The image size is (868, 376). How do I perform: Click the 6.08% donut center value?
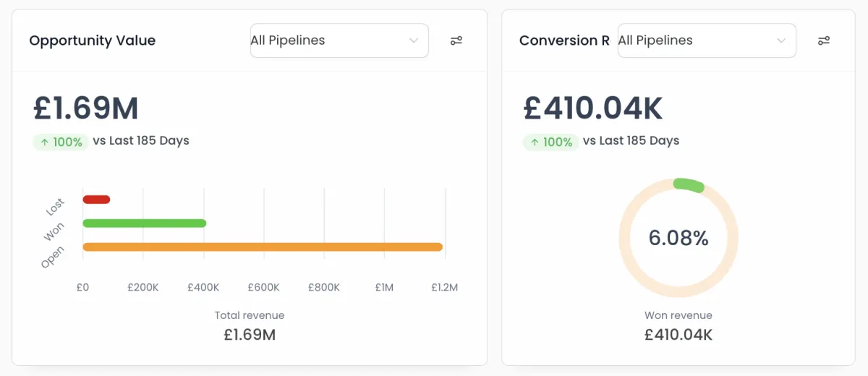coord(678,238)
